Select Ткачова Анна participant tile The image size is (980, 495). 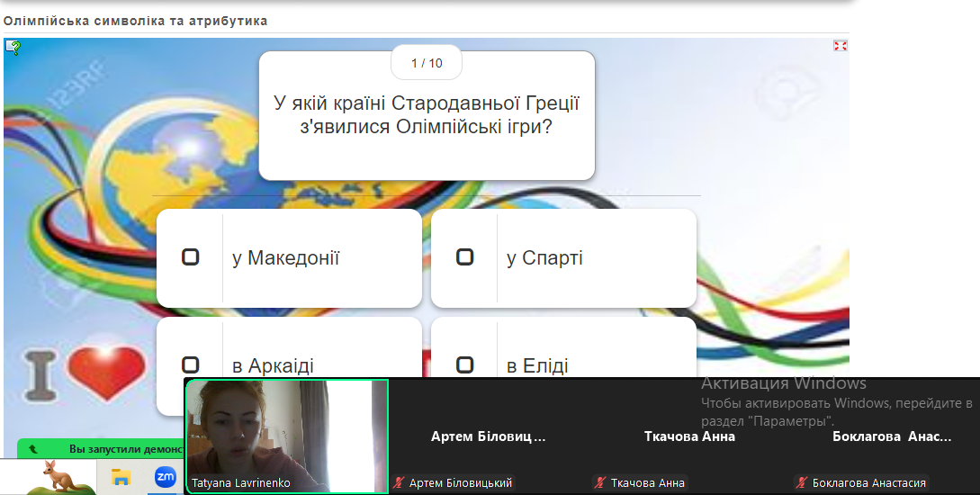click(689, 436)
